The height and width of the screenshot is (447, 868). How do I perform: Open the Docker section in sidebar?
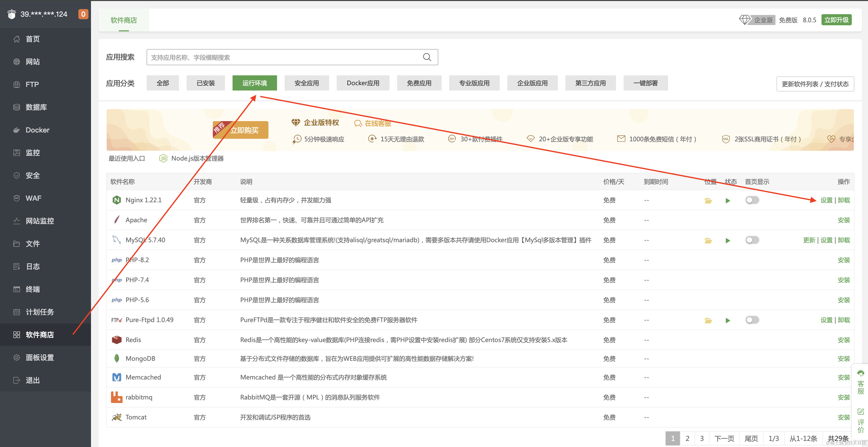pyautogui.click(x=37, y=130)
